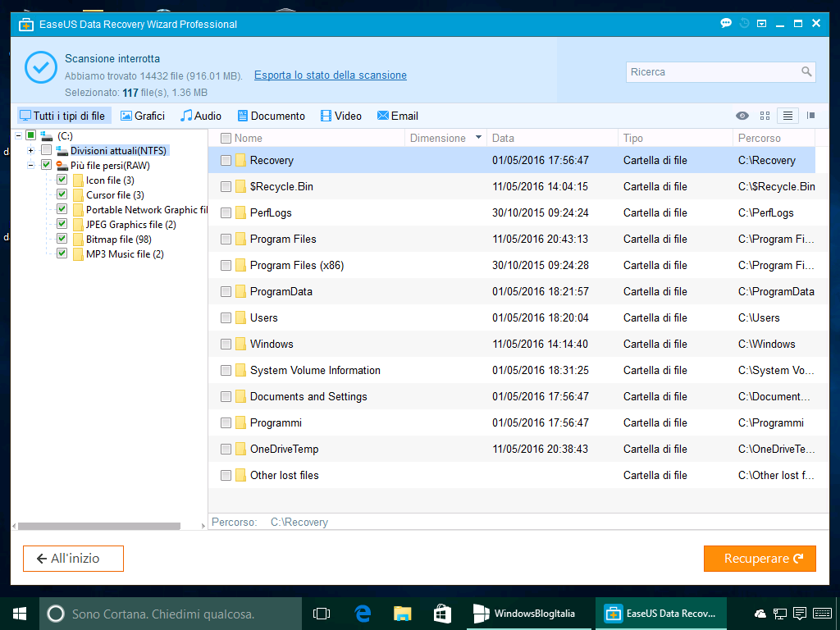Screen dimensions: 840x630
Task: Click the EaseUS logo in title bar
Action: point(26,25)
